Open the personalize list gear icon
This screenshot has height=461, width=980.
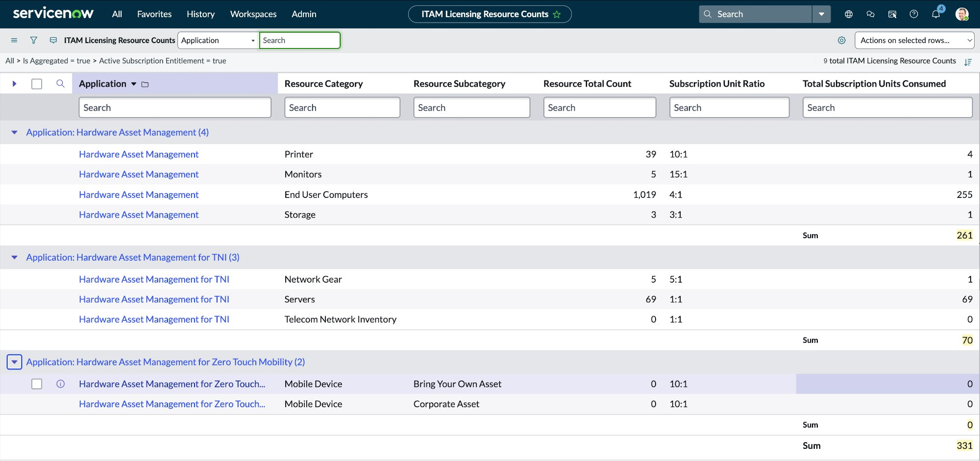pyautogui.click(x=842, y=40)
